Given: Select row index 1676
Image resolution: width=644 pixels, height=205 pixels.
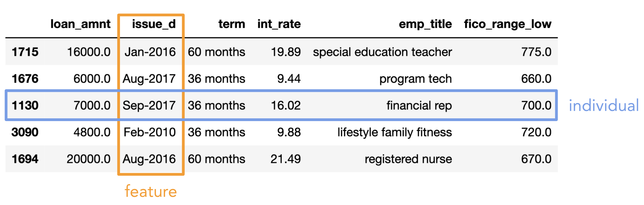Looking at the screenshot, I should click(25, 79).
